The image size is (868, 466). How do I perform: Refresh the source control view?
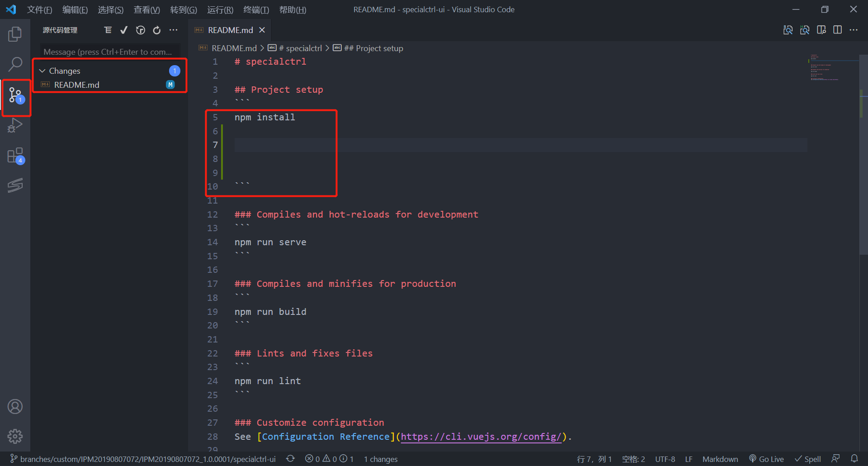pos(157,30)
